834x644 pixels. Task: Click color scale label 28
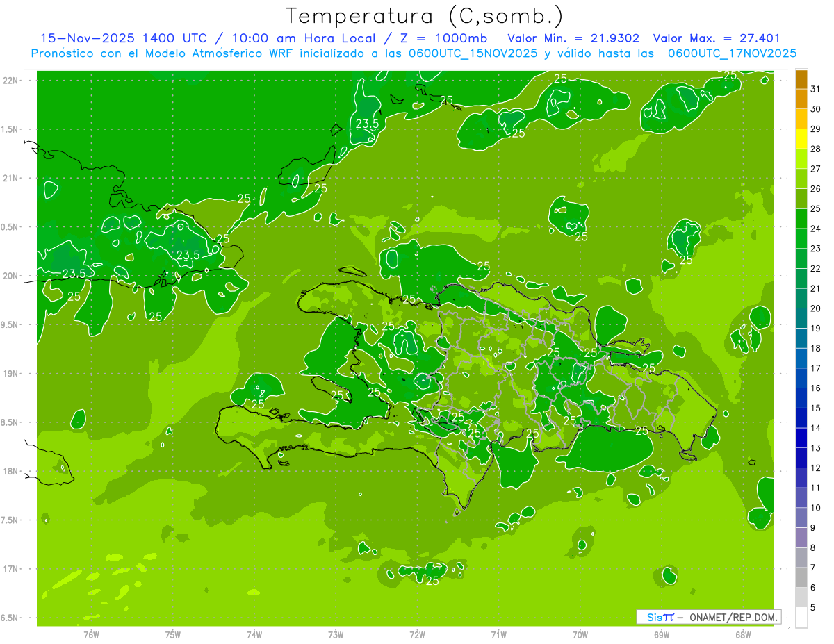click(815, 149)
